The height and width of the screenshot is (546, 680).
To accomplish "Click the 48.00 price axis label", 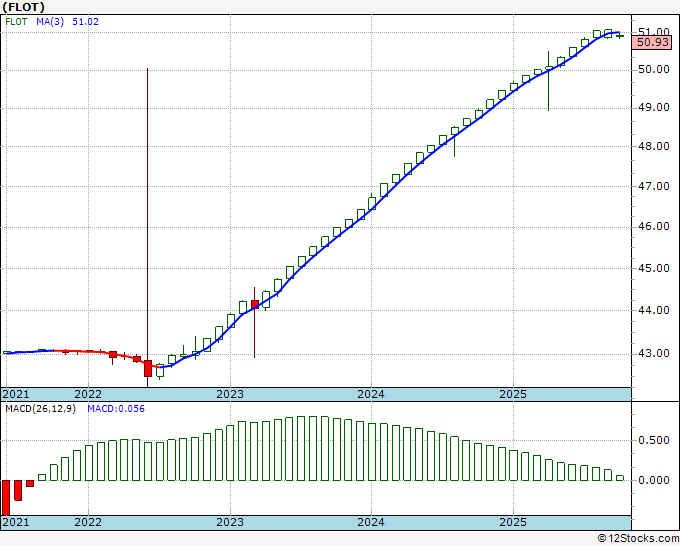I will click(x=654, y=147).
